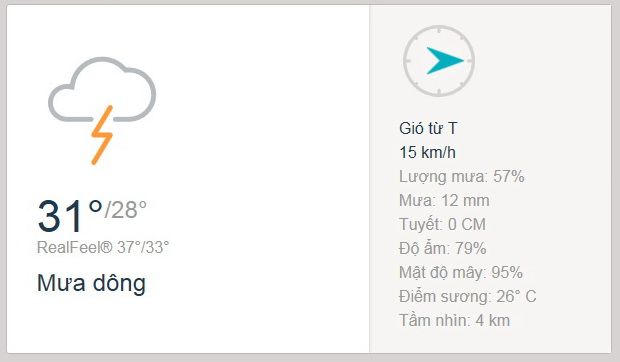Click the Tuyết: 0 CM line
This screenshot has height=362, width=620.
pos(442,224)
